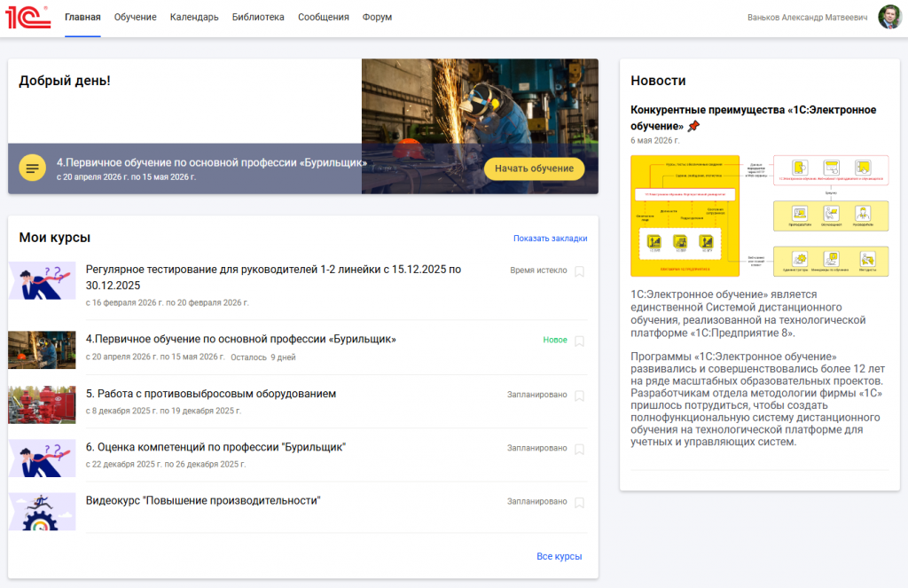Go to the Обучение tab
908x588 pixels.
(135, 18)
